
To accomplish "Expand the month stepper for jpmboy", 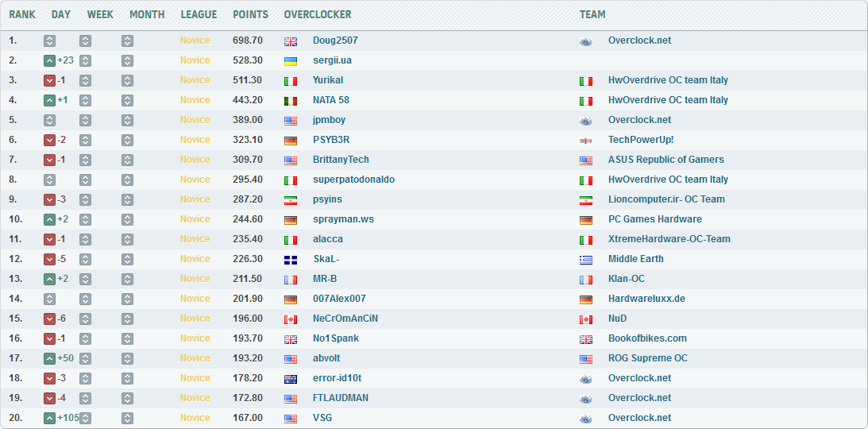I will click(x=127, y=120).
